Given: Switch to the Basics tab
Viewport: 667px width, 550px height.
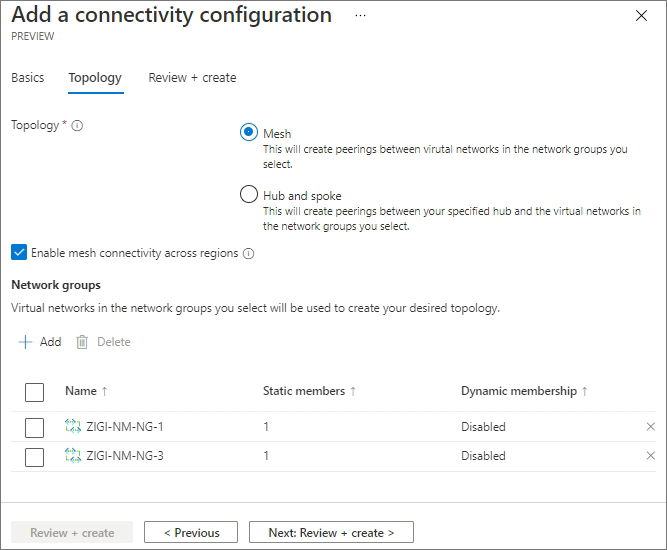Looking at the screenshot, I should coord(28,78).
